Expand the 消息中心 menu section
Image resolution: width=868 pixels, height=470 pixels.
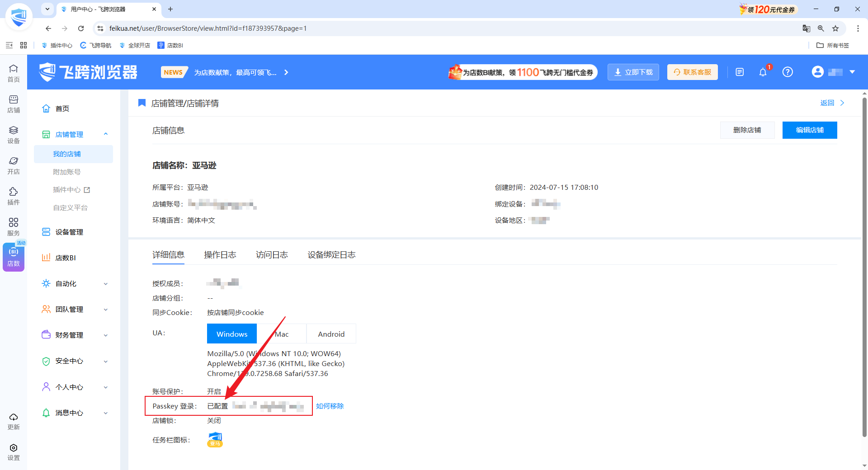106,413
